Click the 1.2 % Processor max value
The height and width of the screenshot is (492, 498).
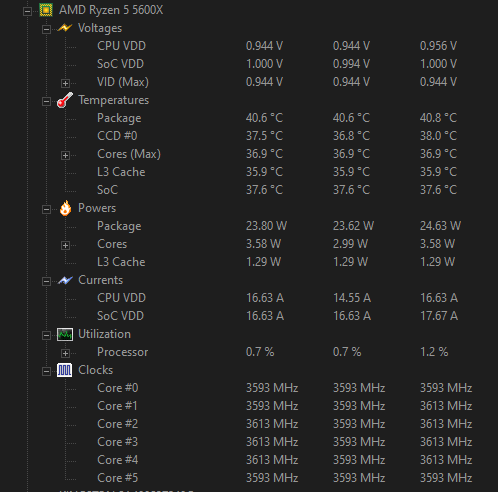point(434,352)
